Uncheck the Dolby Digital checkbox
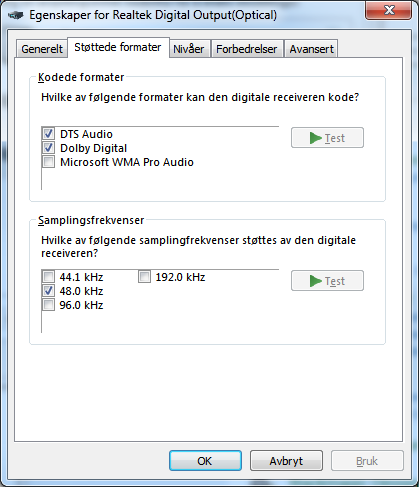The width and height of the screenshot is (419, 487). tap(49, 148)
